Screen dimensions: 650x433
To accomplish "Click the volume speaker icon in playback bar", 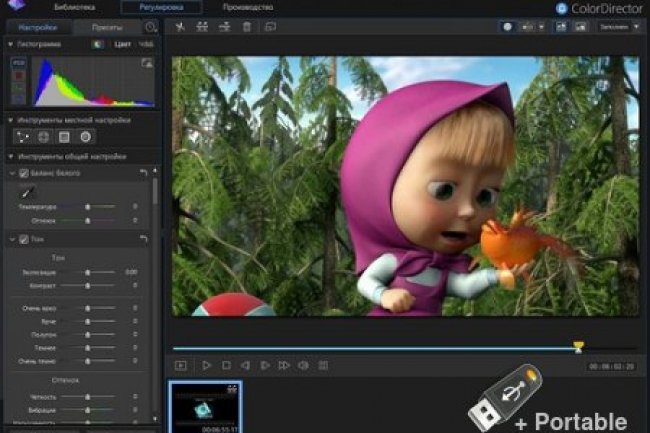I will [x=303, y=366].
